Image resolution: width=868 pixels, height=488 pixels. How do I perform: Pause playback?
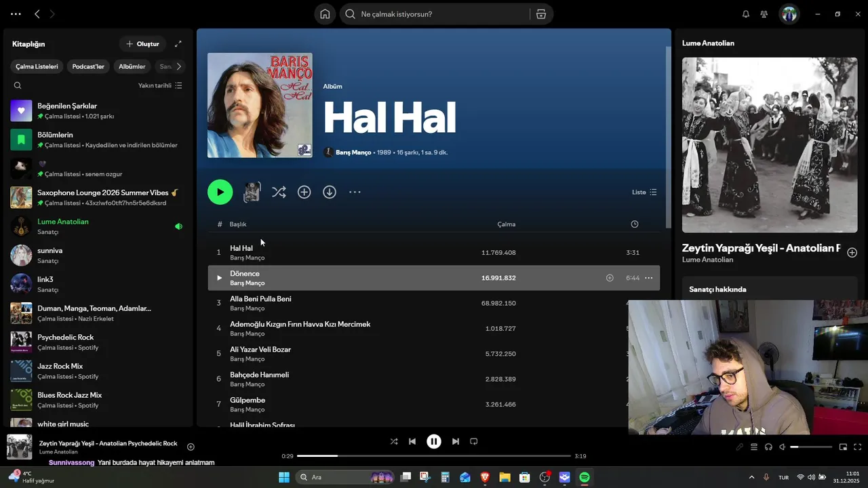tap(434, 441)
